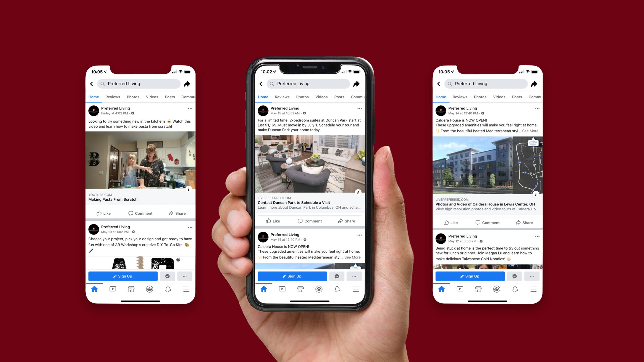Tap the Messenger icon on center phone
644x362 pixels.
click(337, 276)
